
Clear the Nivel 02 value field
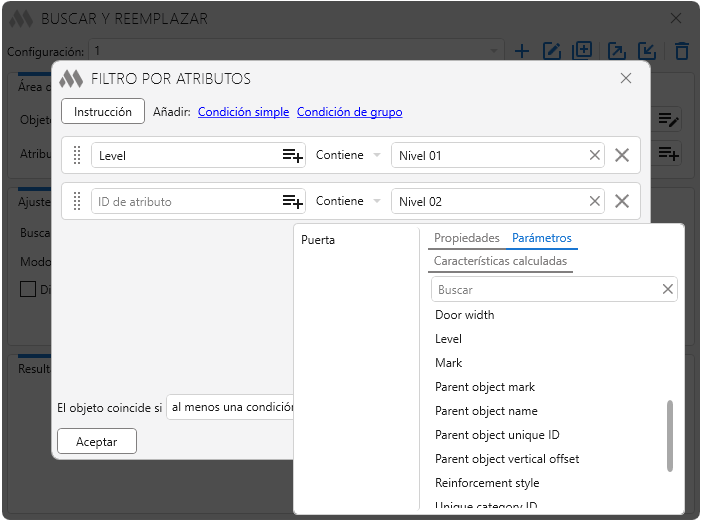[594, 201]
